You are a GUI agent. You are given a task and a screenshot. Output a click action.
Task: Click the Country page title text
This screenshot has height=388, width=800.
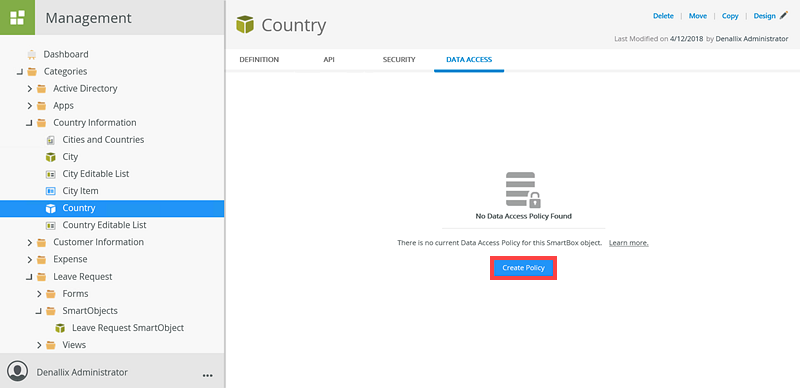(x=294, y=25)
